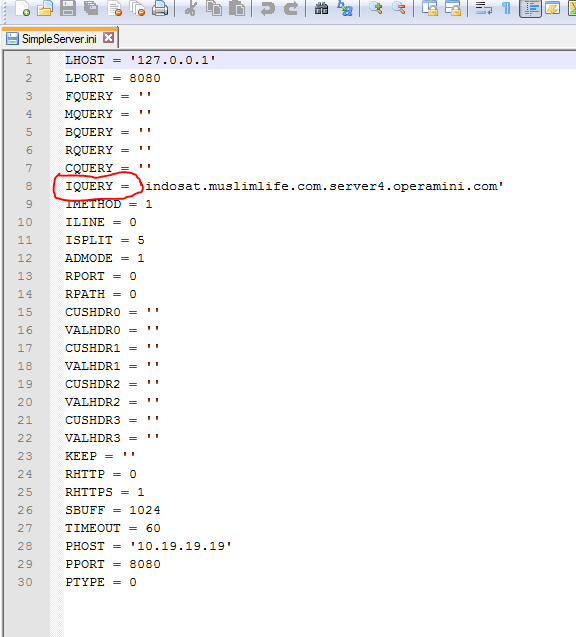Image resolution: width=576 pixels, height=637 pixels.
Task: Close the current document via toolbar icon
Action: click(x=115, y=8)
